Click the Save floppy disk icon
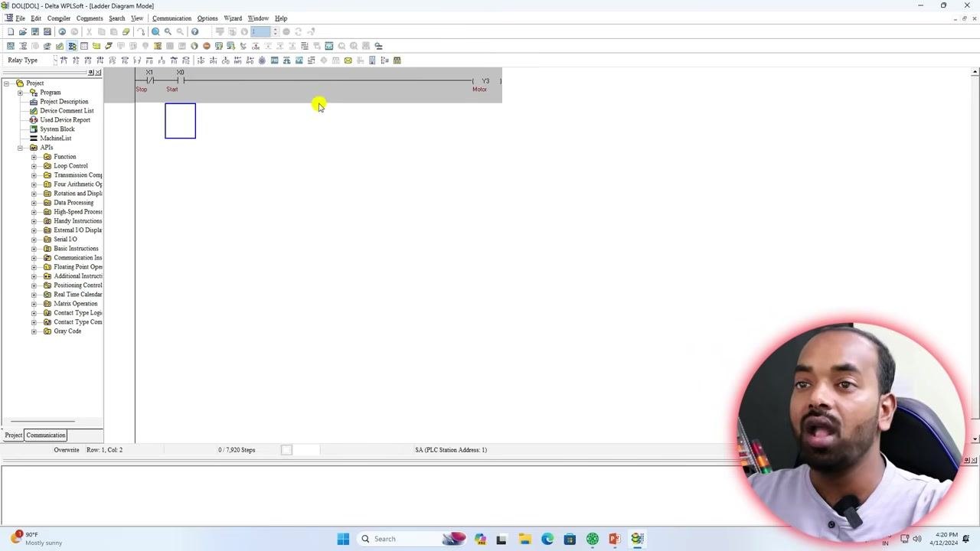The height and width of the screenshot is (551, 980). pos(35,31)
